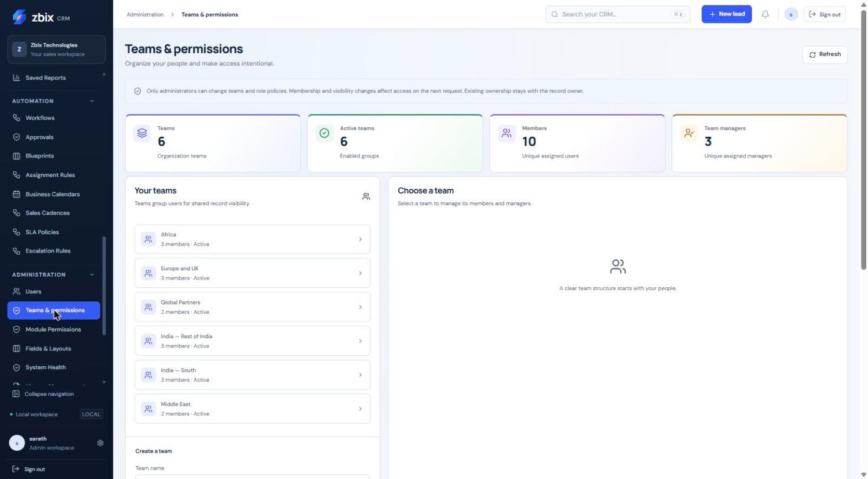Image resolution: width=868 pixels, height=479 pixels.
Task: Go to Users in Administration
Action: 54,291
